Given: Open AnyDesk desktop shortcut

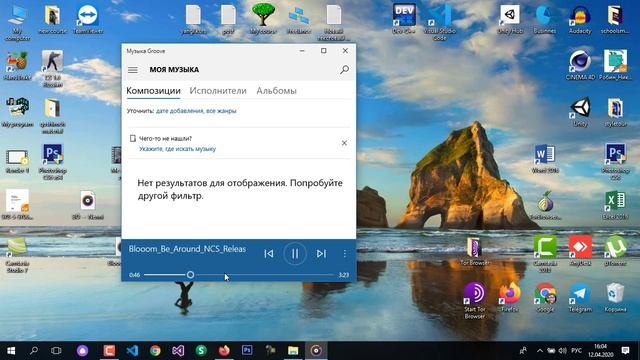Looking at the screenshot, I should [580, 251].
